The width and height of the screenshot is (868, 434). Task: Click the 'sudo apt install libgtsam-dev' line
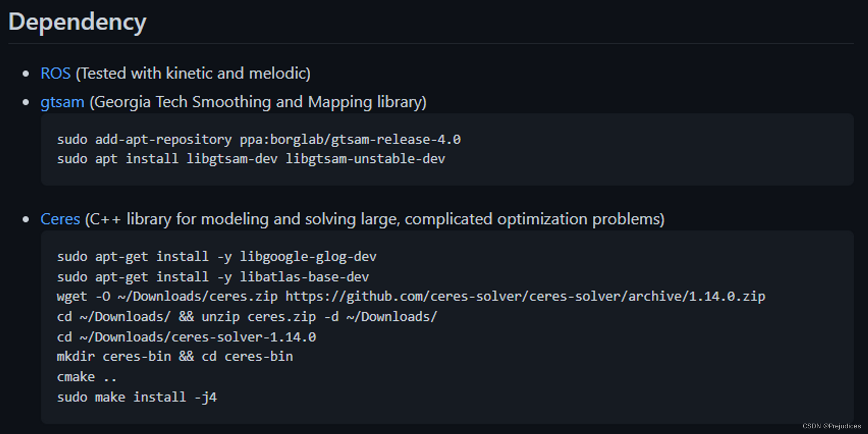(x=251, y=159)
